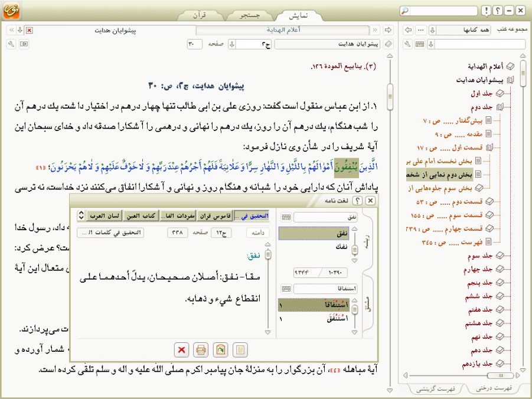Image resolution: width=532 pixels, height=399 pixels.
Task: Click the right arrow icon beside the book tabs
Action: pos(388,30)
